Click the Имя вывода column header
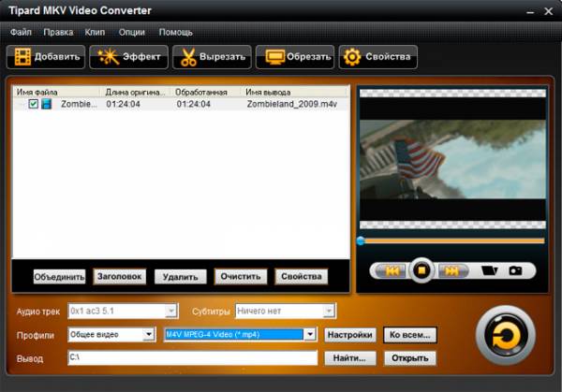 tap(294, 93)
